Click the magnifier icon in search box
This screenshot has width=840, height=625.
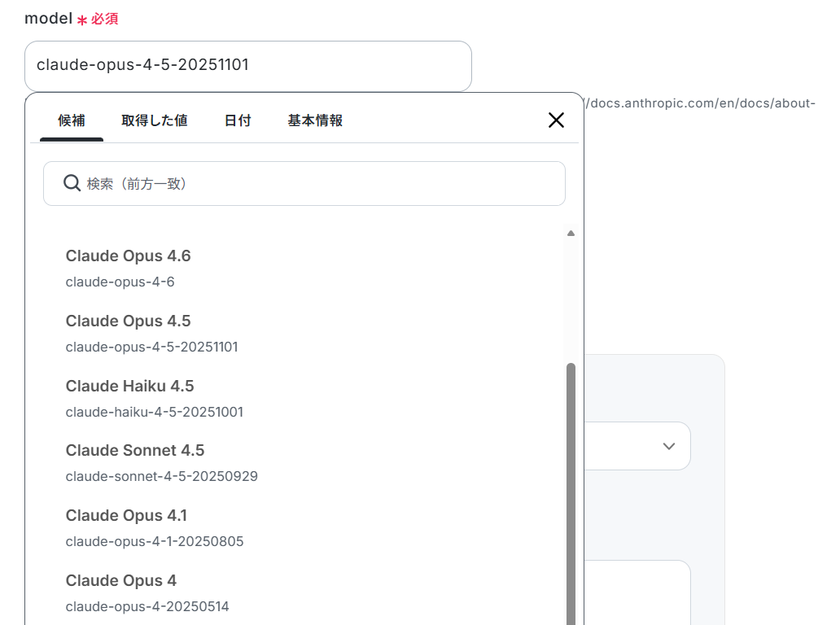click(72, 183)
